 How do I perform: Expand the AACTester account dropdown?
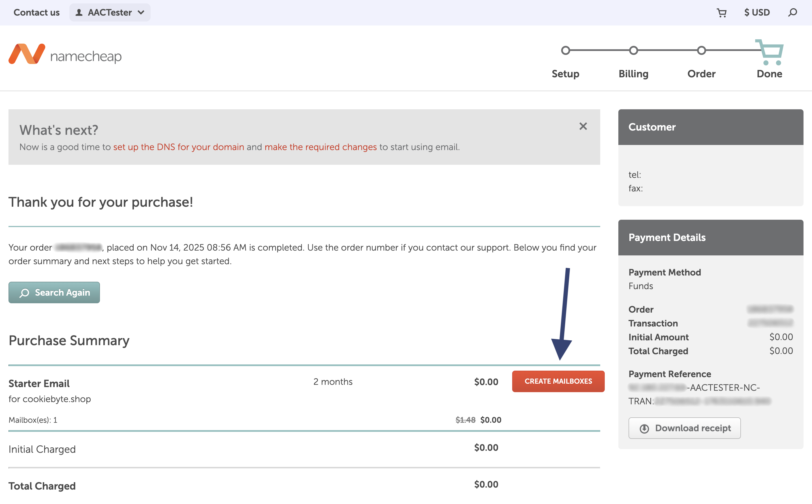pyautogui.click(x=110, y=13)
